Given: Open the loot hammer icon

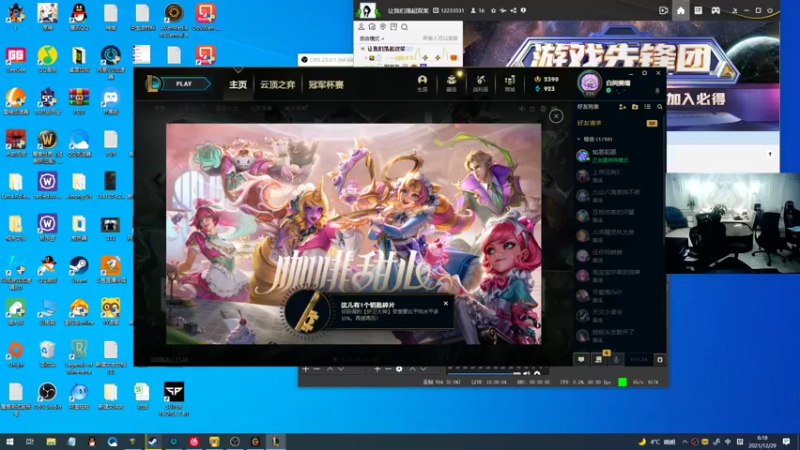Looking at the screenshot, I should pos(480,83).
